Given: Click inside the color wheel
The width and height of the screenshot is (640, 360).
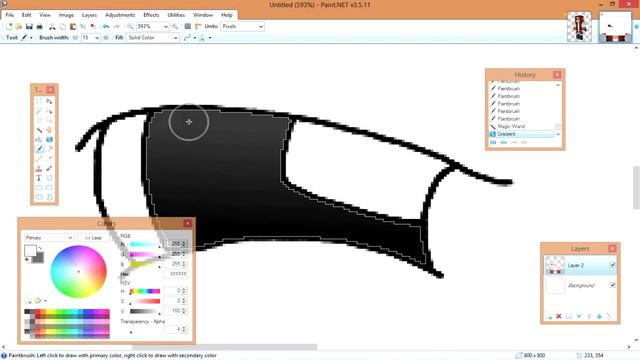Looking at the screenshot, I should tap(78, 271).
